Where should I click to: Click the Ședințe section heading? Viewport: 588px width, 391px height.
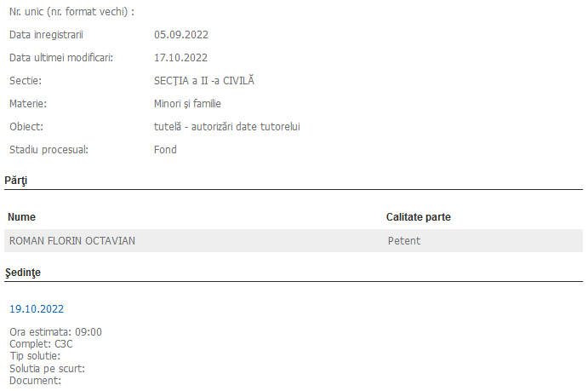(23, 273)
